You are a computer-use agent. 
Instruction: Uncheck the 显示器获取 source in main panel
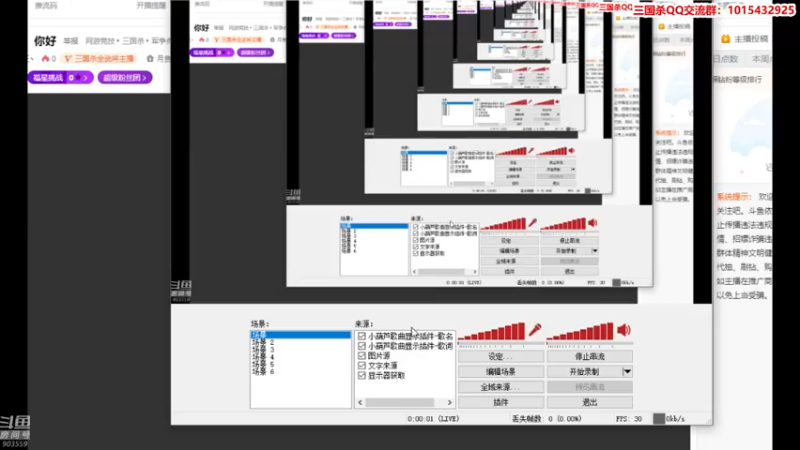coord(362,376)
